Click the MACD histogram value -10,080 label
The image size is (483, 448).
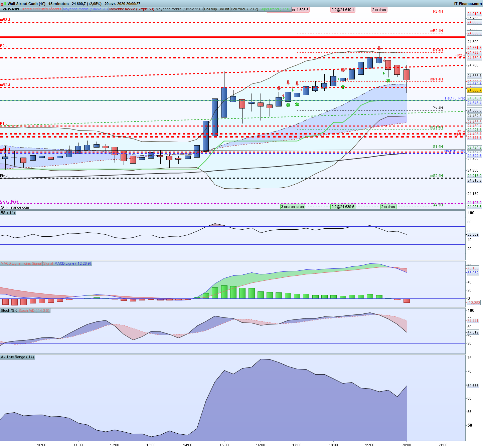(x=473, y=302)
